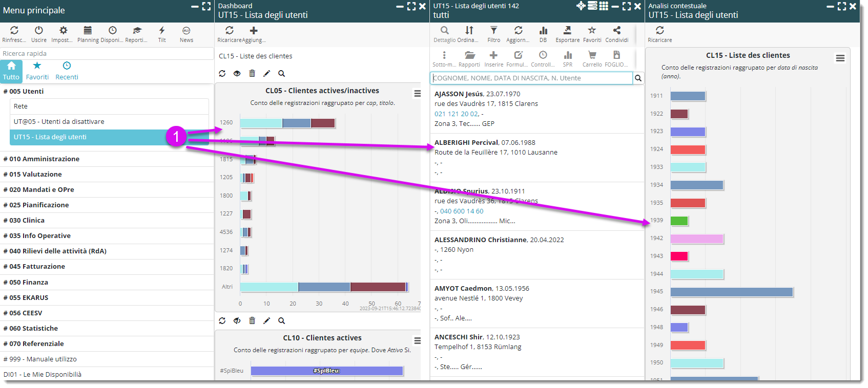This screenshot has height=388, width=868.
Task: Switch to the Favoriti tab
Action: coord(37,71)
